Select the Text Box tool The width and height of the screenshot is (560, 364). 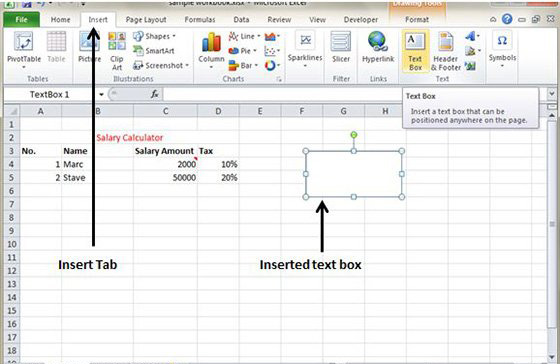pyautogui.click(x=415, y=51)
